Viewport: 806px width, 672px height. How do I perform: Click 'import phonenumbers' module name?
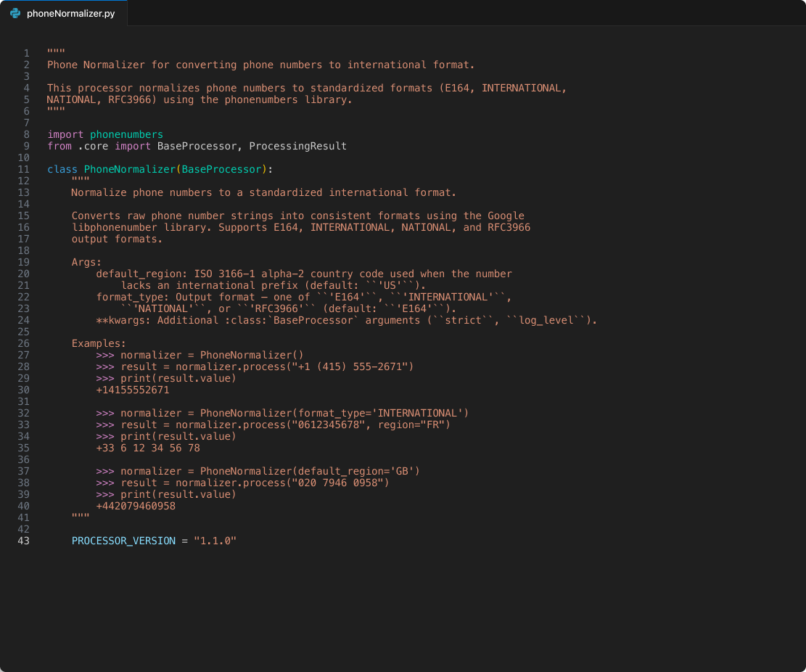[x=126, y=134]
